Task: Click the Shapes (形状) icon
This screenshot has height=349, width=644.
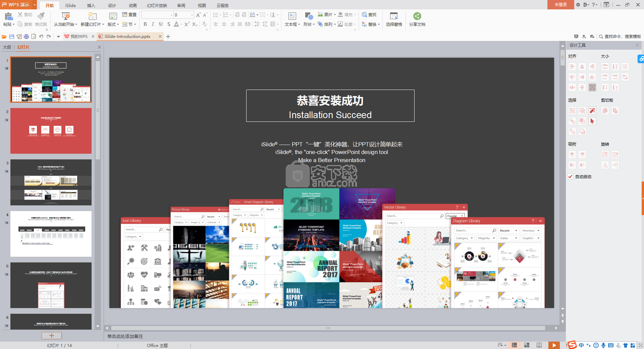Action: pyautogui.click(x=309, y=16)
